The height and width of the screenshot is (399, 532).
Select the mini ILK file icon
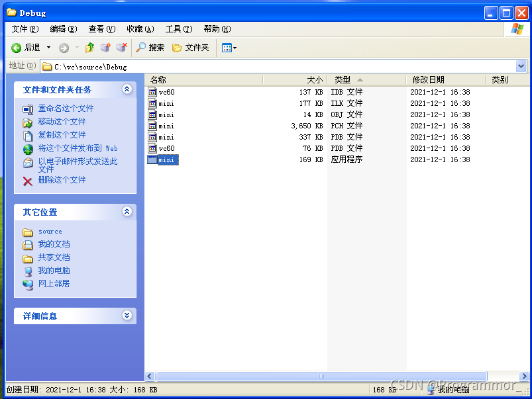[x=152, y=103]
